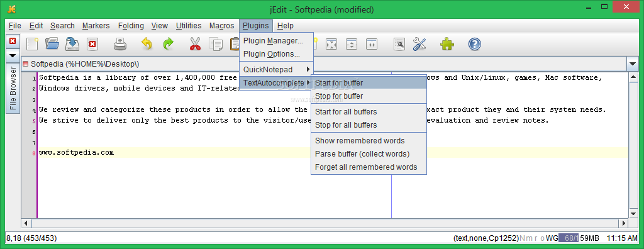Select Show remembered words
Screen dimensions: 644x249
point(369,140)
